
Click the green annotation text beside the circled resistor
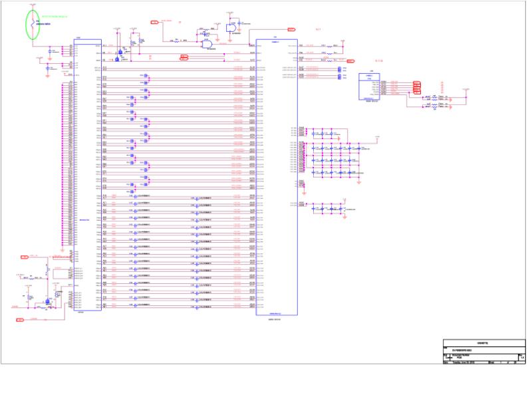55,16
